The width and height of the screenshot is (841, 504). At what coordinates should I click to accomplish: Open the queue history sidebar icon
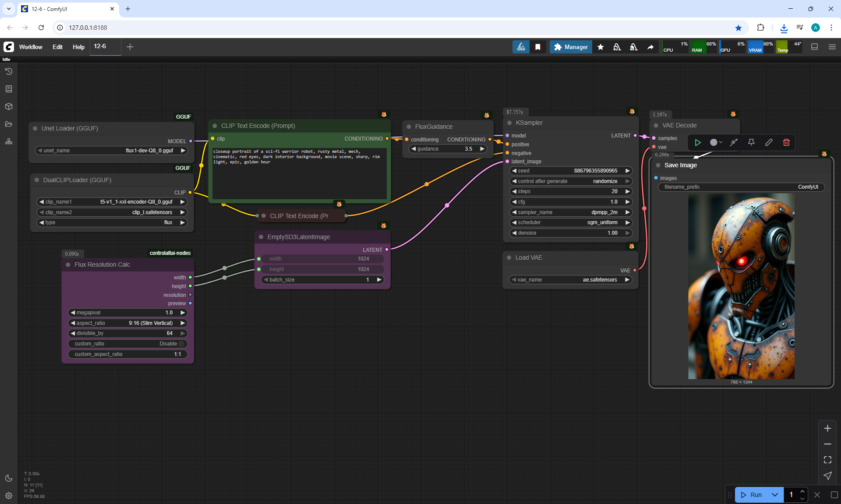(8, 71)
